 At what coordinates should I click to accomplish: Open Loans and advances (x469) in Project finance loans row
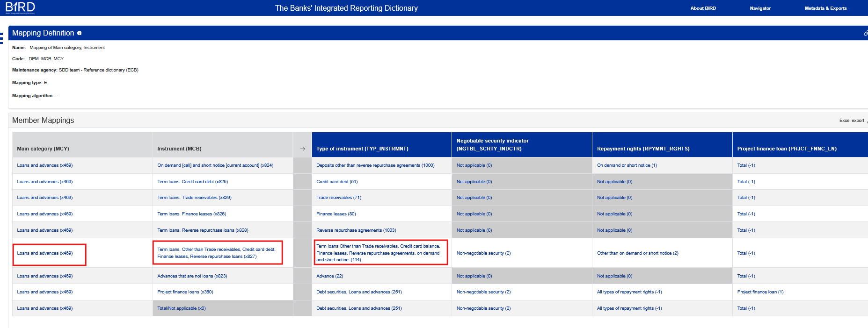point(45,292)
